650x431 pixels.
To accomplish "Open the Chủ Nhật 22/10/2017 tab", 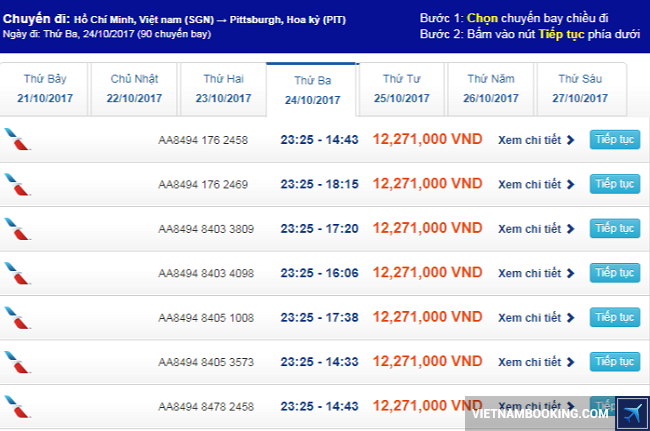I will (135, 89).
